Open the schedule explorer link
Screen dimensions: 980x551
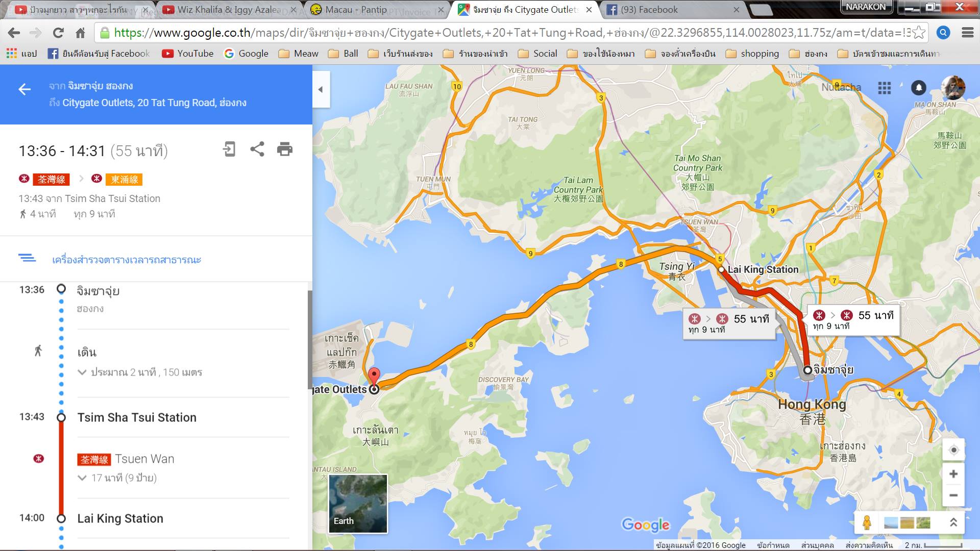click(127, 260)
